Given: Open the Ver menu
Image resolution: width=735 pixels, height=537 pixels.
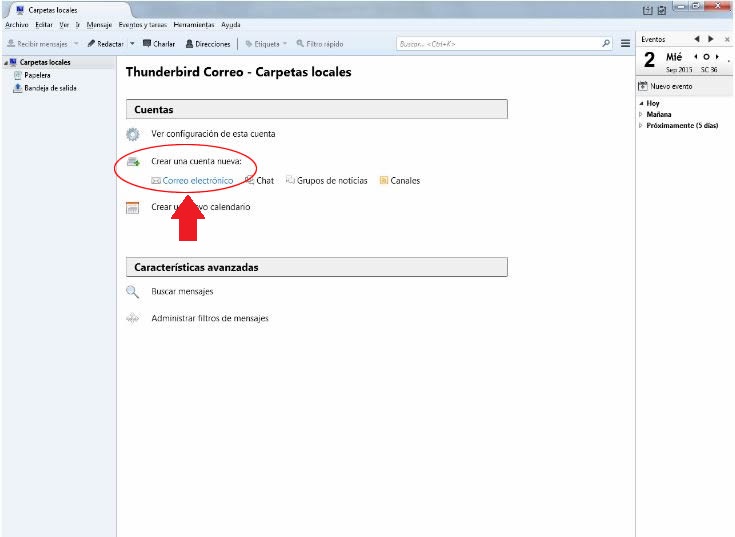Looking at the screenshot, I should [64, 24].
